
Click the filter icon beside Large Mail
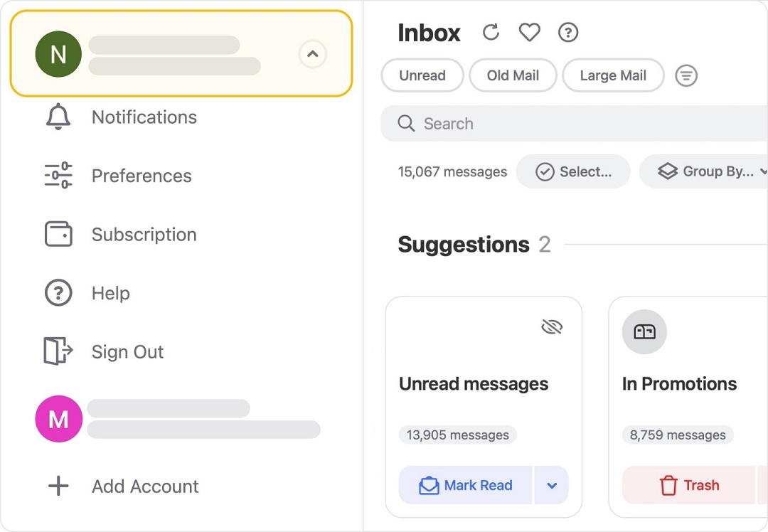pyautogui.click(x=686, y=75)
